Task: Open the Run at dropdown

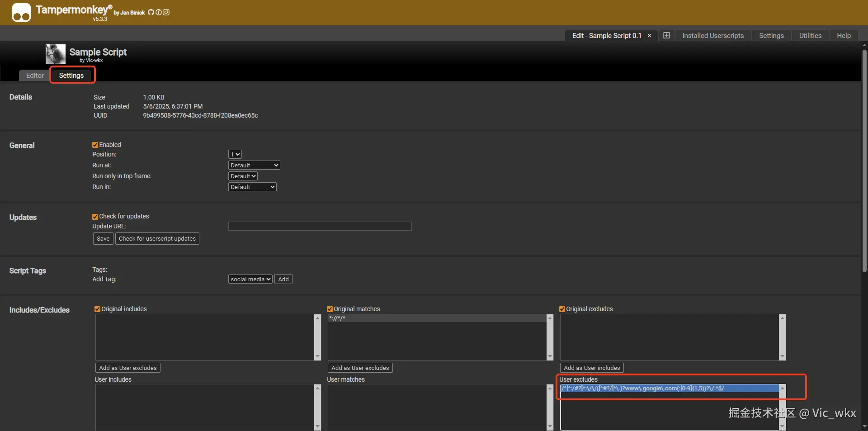Action: click(254, 165)
